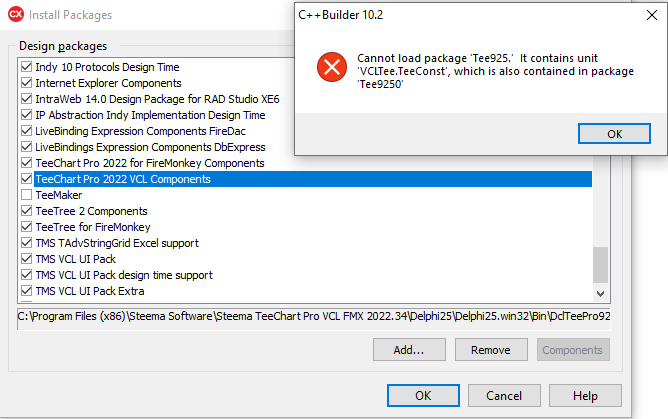Toggle Internet Explorer Components checkbox
The width and height of the screenshot is (668, 419).
click(26, 83)
